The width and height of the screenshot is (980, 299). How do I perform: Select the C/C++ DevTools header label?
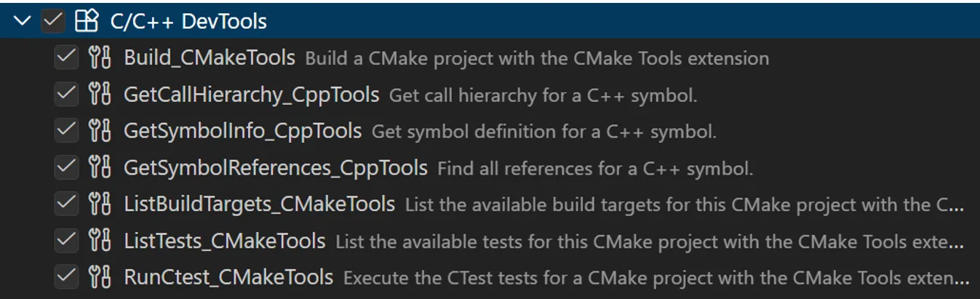[188, 22]
